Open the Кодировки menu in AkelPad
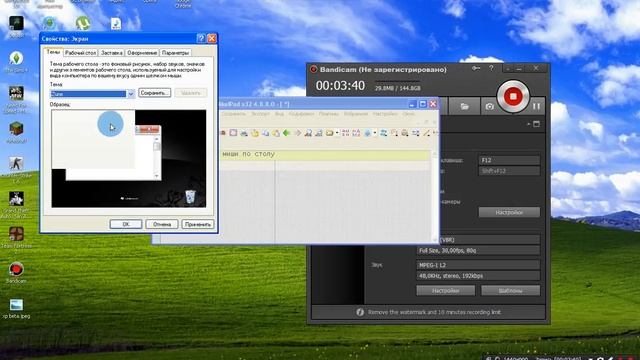Viewport: 640px width, 360px height. (x=301, y=114)
